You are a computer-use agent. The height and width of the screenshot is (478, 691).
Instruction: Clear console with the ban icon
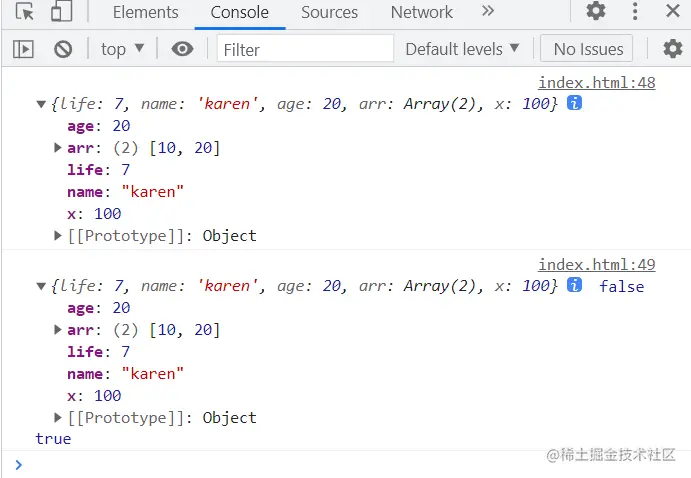coord(63,49)
